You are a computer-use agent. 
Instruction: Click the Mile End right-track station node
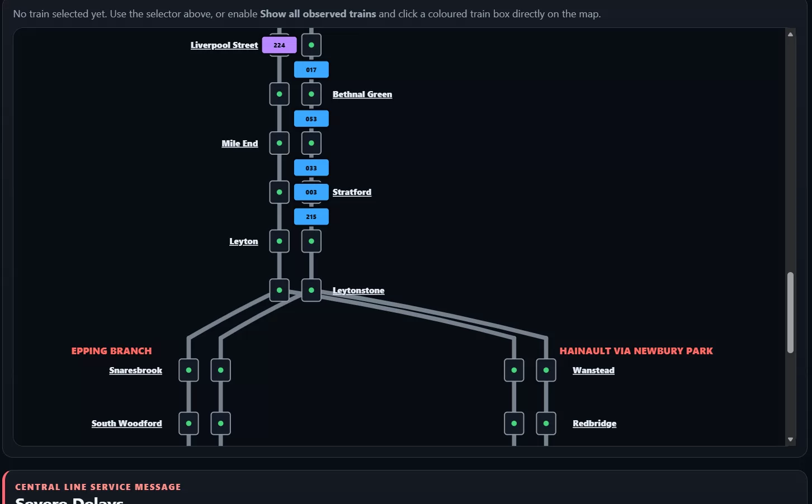[311, 143]
